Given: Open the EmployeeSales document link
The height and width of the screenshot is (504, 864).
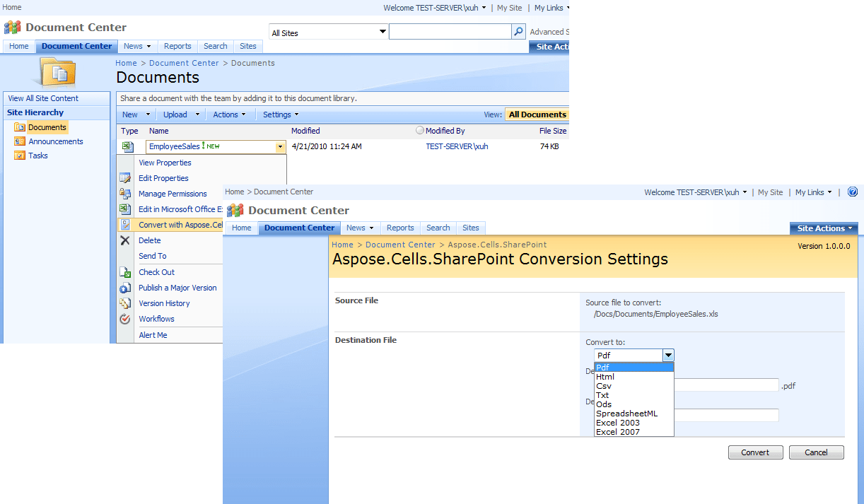Looking at the screenshot, I should (x=175, y=146).
